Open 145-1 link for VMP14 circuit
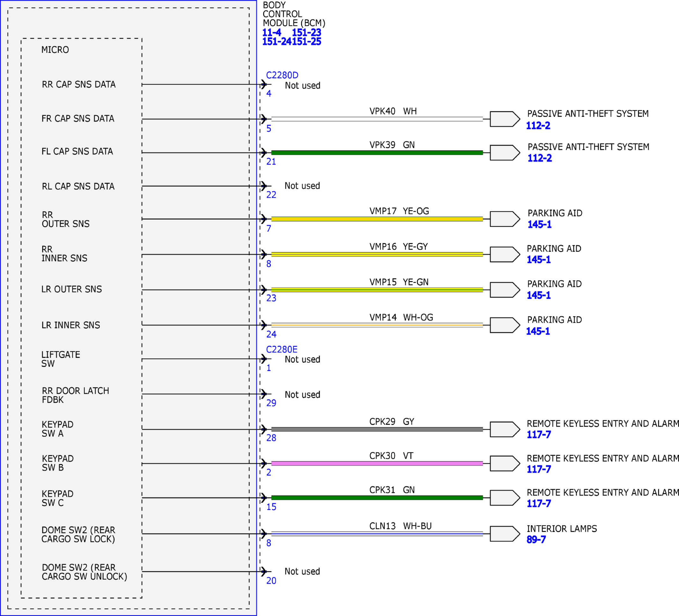 click(538, 331)
